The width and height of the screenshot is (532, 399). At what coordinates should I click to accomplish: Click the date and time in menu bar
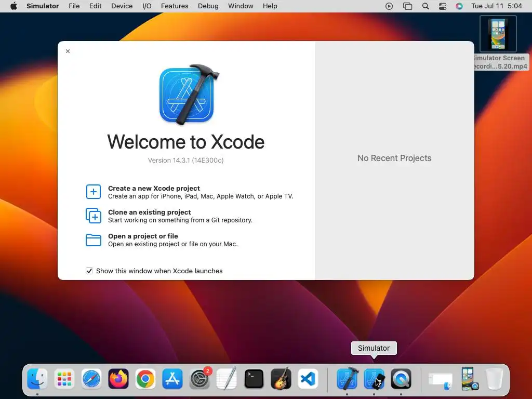point(496,6)
